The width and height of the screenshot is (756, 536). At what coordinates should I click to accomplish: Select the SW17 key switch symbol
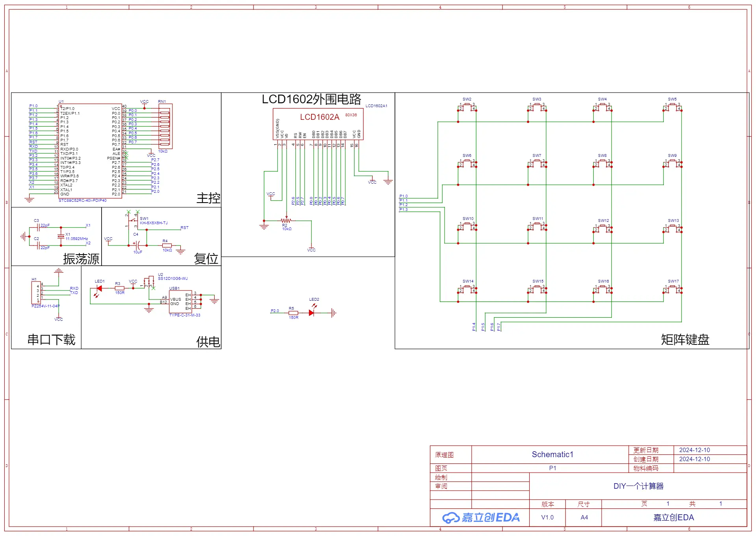pyautogui.click(x=673, y=289)
